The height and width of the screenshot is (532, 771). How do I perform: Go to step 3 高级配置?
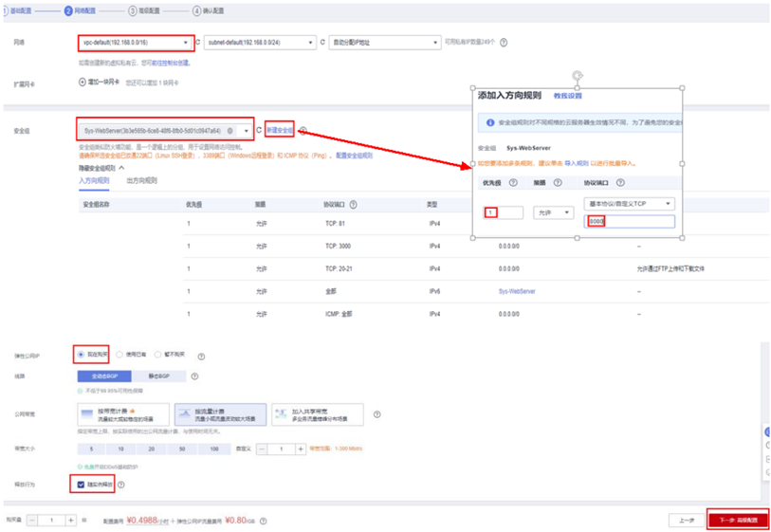click(144, 10)
